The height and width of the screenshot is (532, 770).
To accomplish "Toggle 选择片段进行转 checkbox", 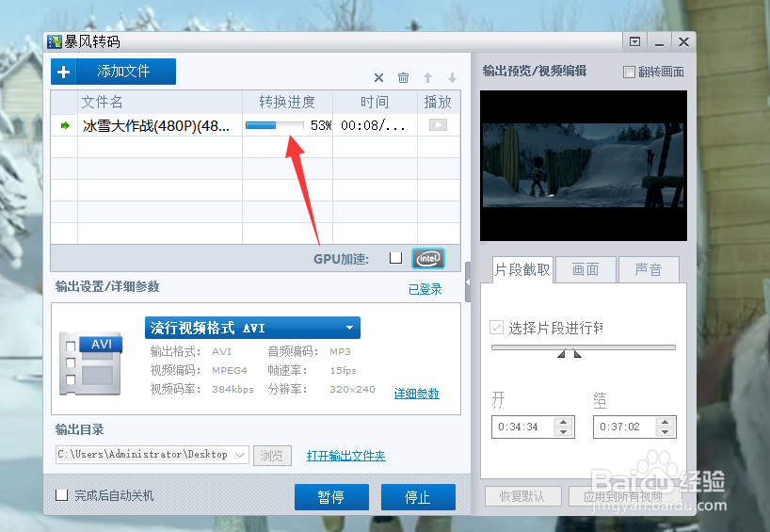I will coord(496,327).
